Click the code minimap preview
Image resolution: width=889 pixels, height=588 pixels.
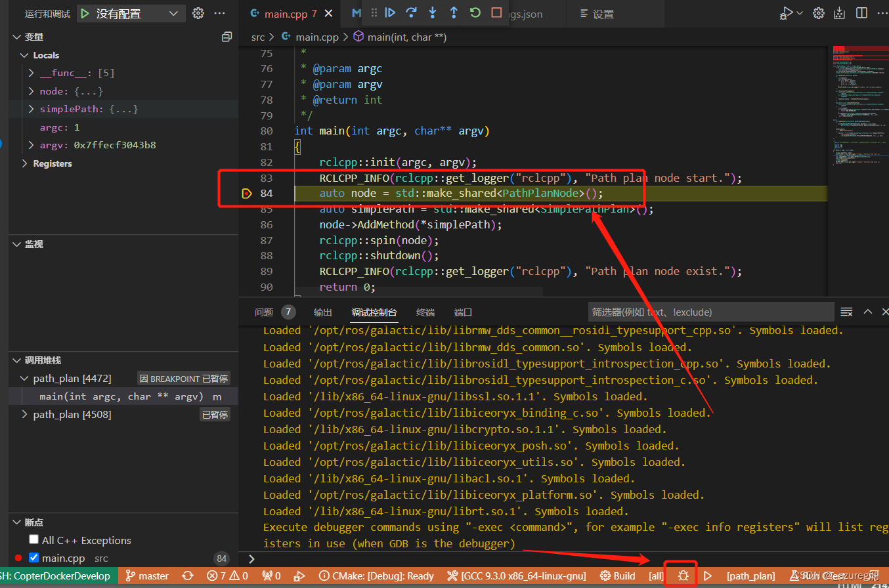coord(860,105)
